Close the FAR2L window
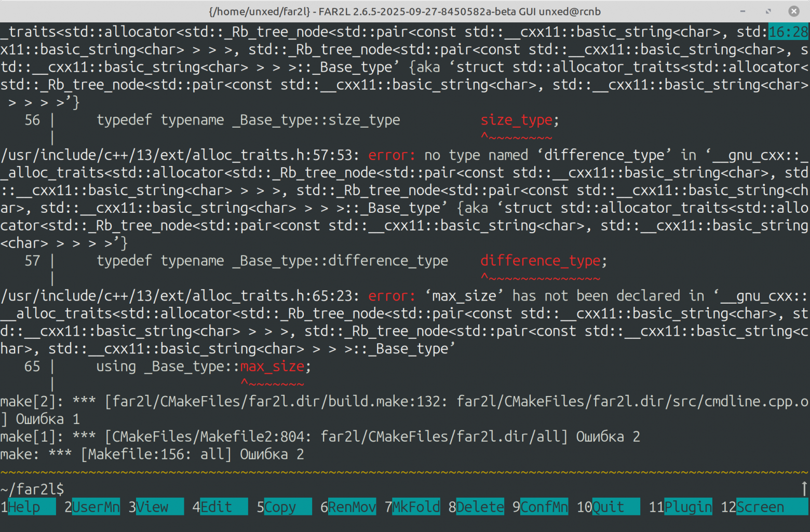 click(794, 11)
